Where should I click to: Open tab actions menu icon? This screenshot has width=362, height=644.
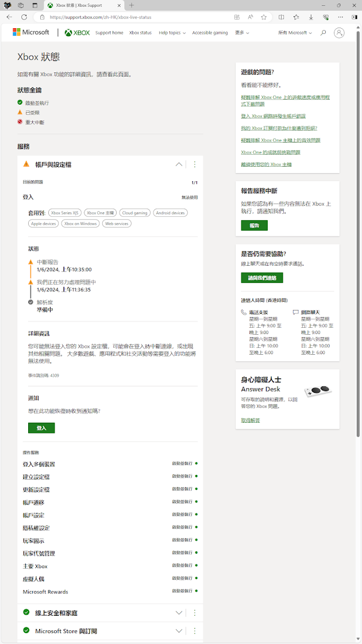[x=34, y=5]
